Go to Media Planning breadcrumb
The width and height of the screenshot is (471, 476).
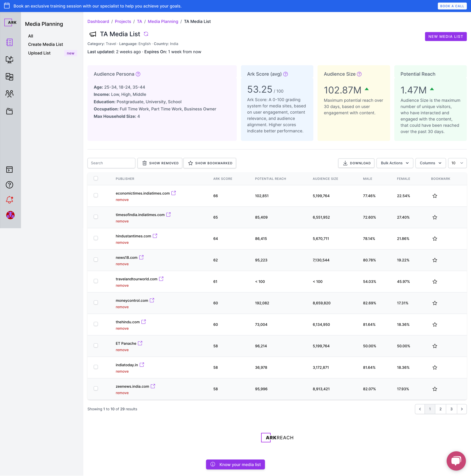(x=163, y=21)
